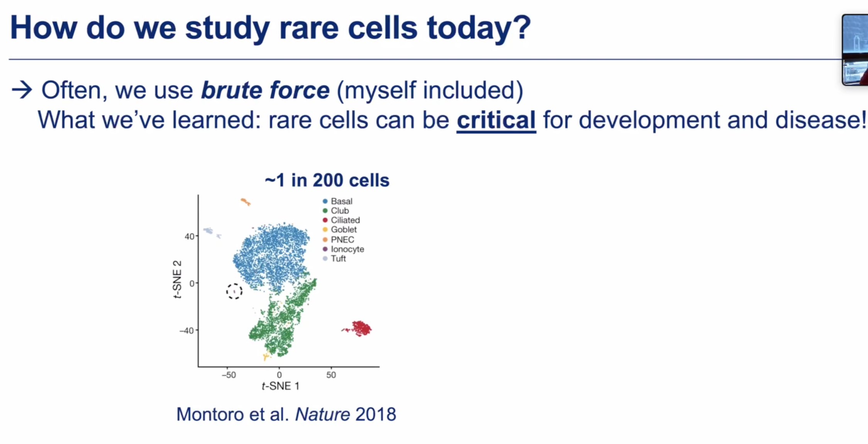Click the 't-SNE 2' axis label
The image size is (868, 444).
pyautogui.click(x=177, y=280)
